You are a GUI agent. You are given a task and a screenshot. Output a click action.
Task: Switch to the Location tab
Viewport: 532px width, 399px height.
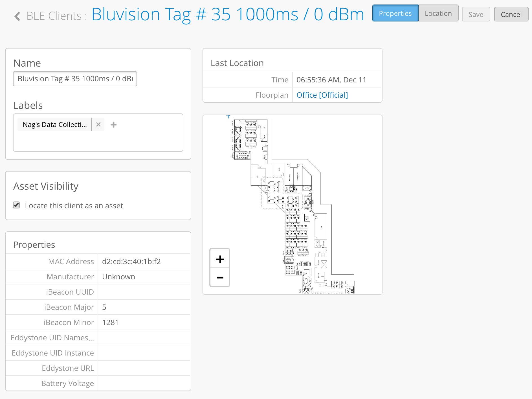point(438,13)
